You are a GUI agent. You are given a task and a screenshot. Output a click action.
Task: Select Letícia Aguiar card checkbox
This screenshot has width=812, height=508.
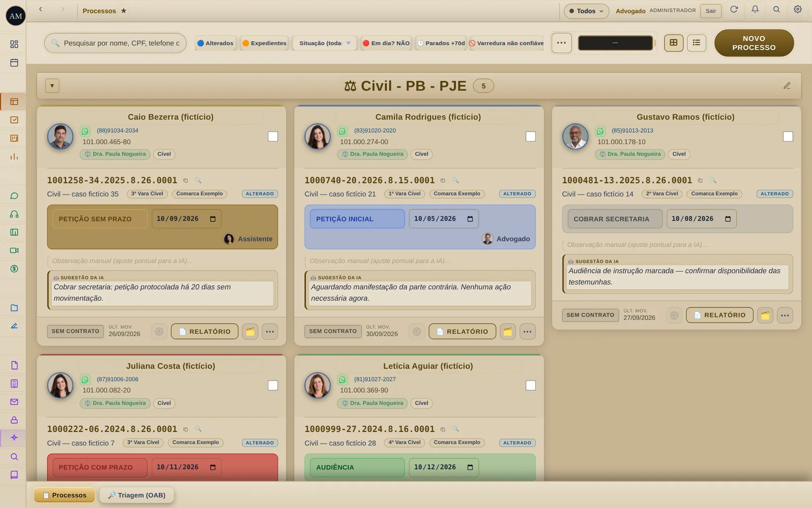point(531,386)
